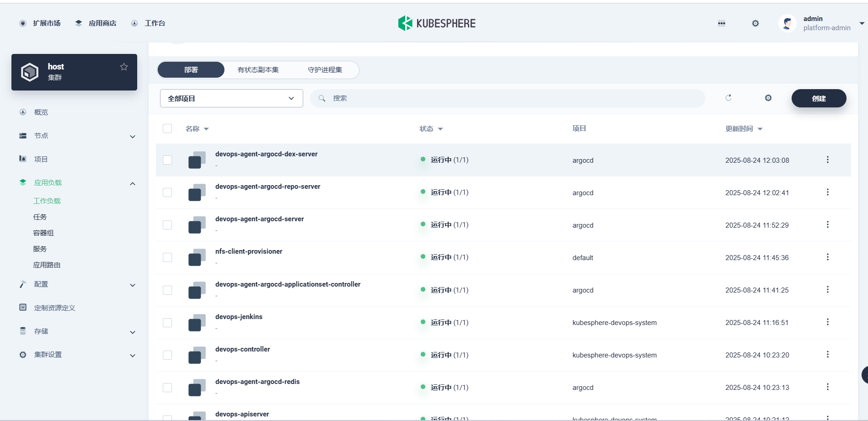Image resolution: width=868 pixels, height=421 pixels.
Task: Expand the 存储 sidebar menu
Action: (x=133, y=332)
